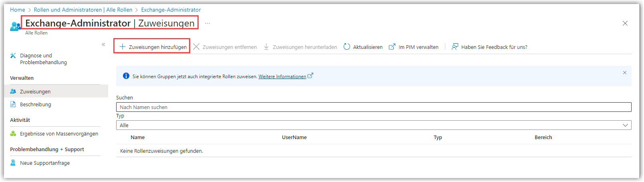Focus the Nach Namen suchen search field
Viewport: 644px width, 182px height.
(x=374, y=107)
